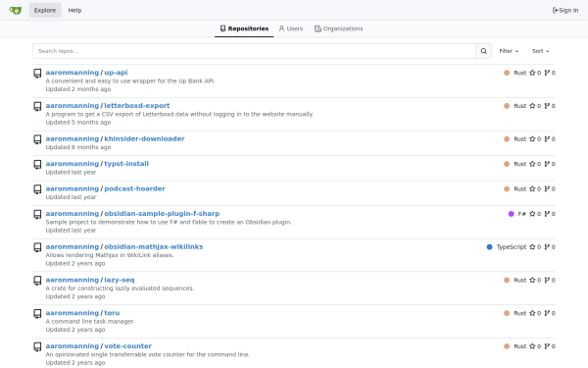
Task: Open the vote-counter repository link
Action: (127, 345)
